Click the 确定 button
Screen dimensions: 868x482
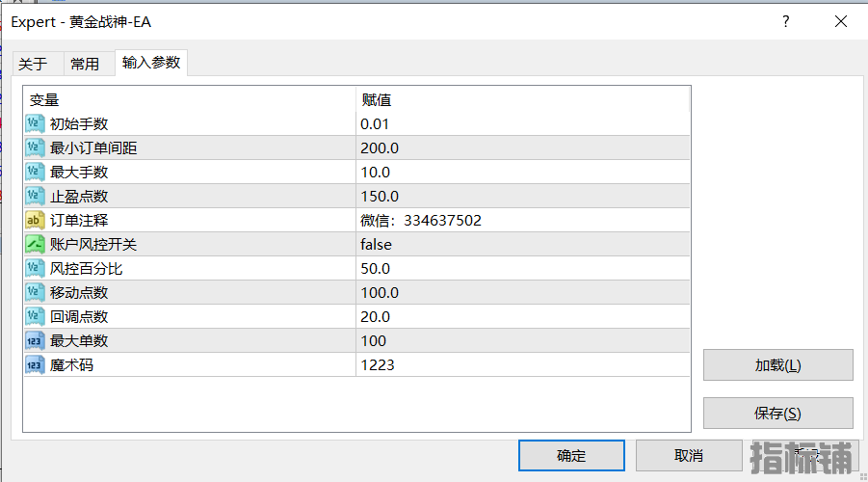tap(571, 455)
